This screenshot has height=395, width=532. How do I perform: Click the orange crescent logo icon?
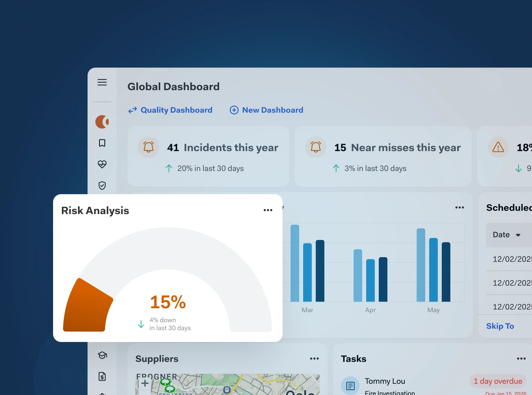click(x=102, y=122)
